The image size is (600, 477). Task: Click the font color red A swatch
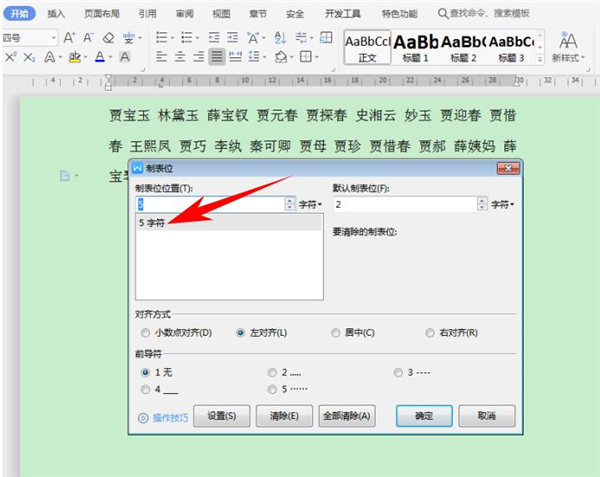[100, 57]
